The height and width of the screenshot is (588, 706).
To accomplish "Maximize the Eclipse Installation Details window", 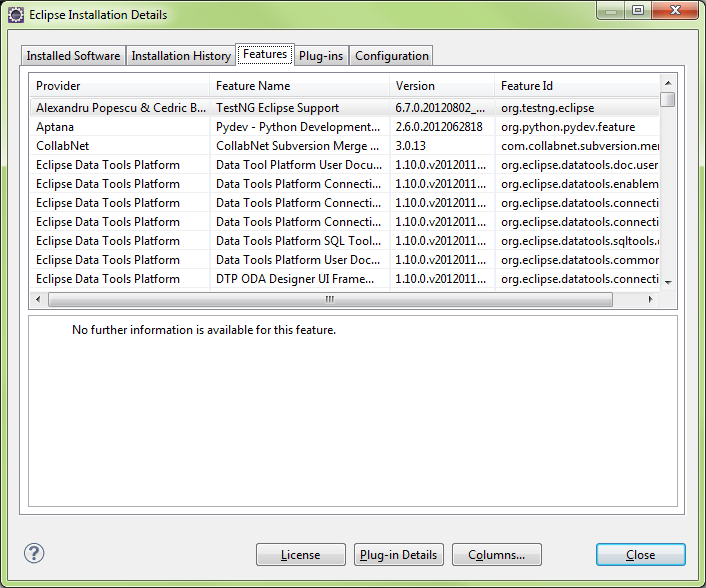I will 637,11.
